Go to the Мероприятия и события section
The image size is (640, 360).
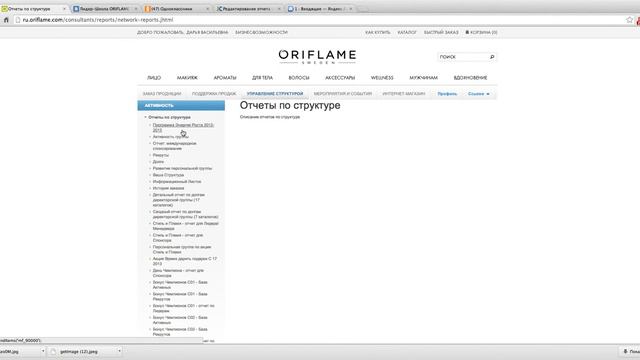click(342, 94)
